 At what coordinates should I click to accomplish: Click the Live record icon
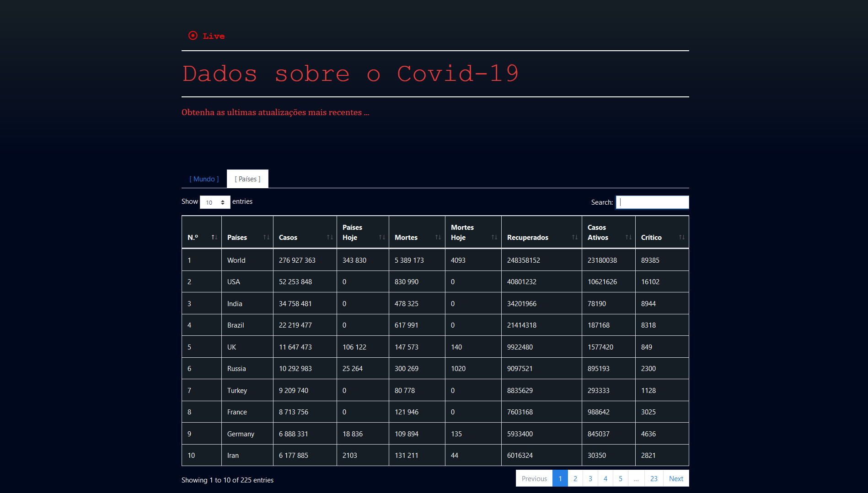[193, 36]
